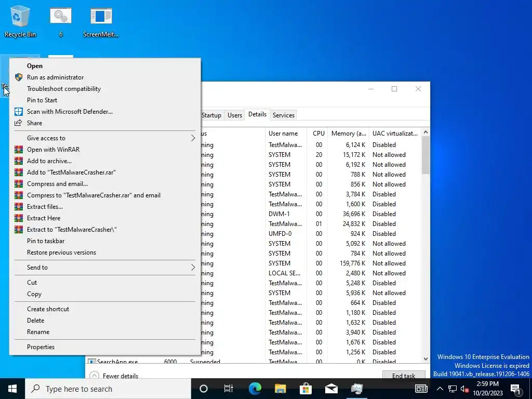This screenshot has width=532, height=399.
Task: Switch to the Details tab
Action: tap(258, 114)
